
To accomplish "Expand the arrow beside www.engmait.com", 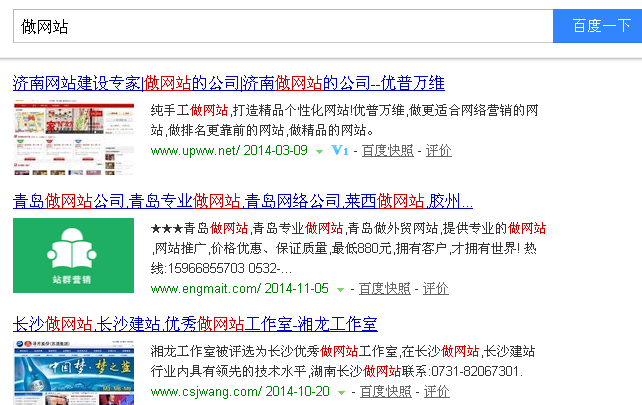I will pyautogui.click(x=341, y=290).
